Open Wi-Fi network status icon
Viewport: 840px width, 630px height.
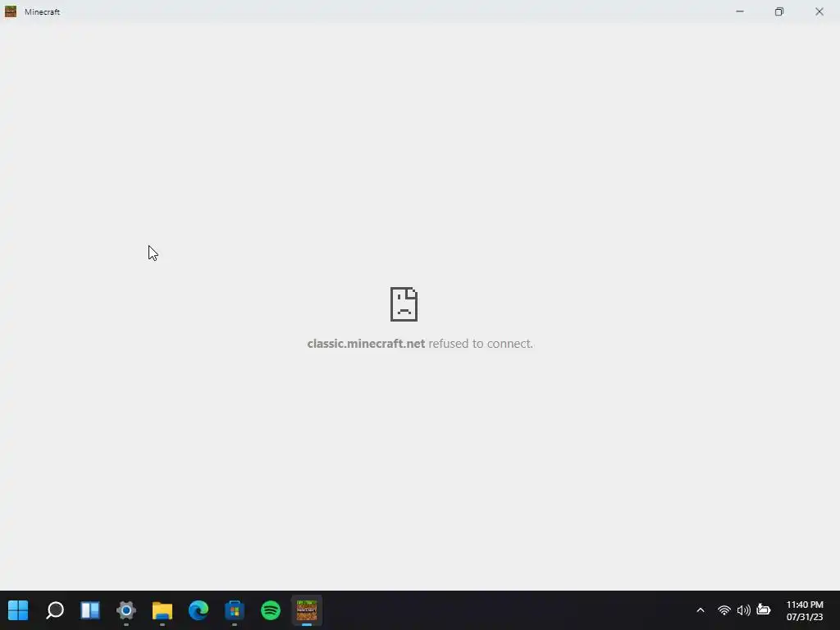(x=724, y=609)
